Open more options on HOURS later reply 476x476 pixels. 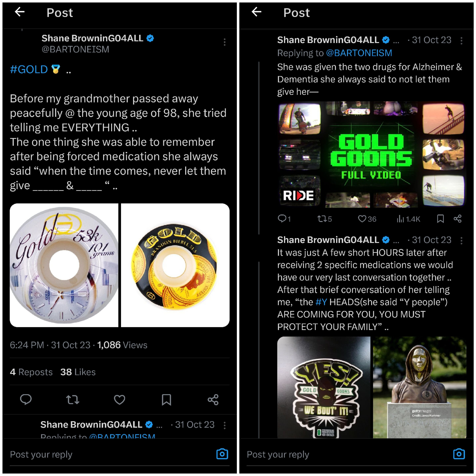(x=461, y=241)
